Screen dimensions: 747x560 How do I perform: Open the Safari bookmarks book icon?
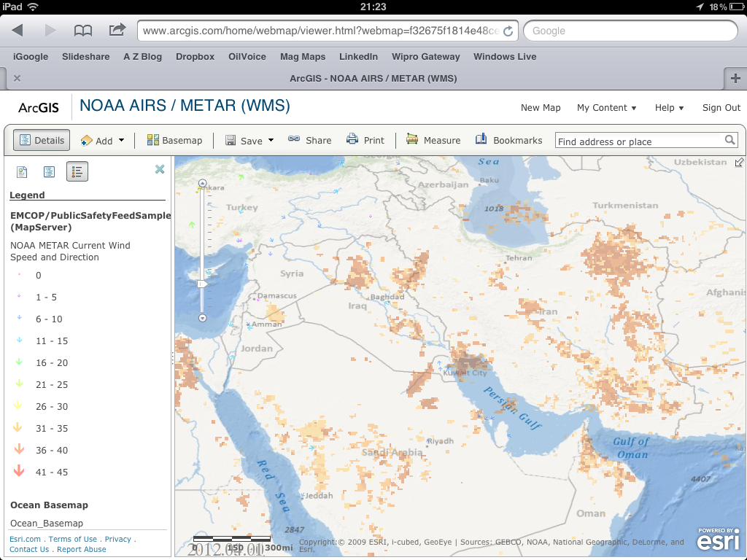pyautogui.click(x=83, y=31)
